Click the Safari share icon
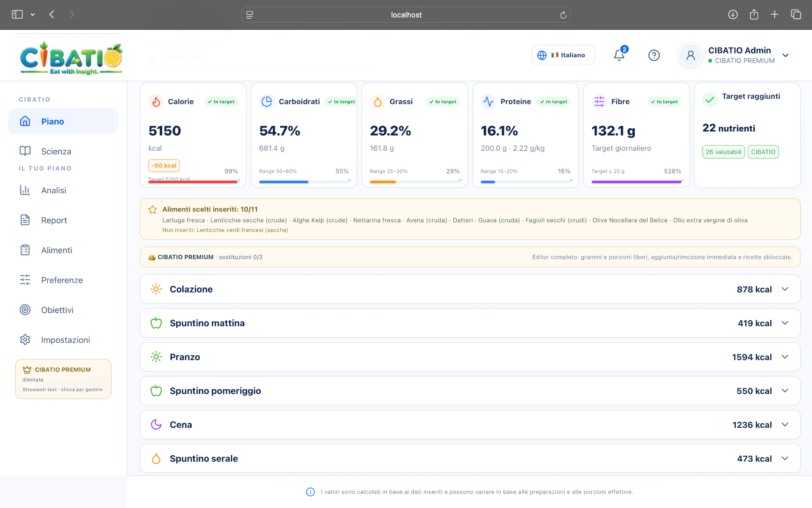This screenshot has width=812, height=508. click(754, 15)
